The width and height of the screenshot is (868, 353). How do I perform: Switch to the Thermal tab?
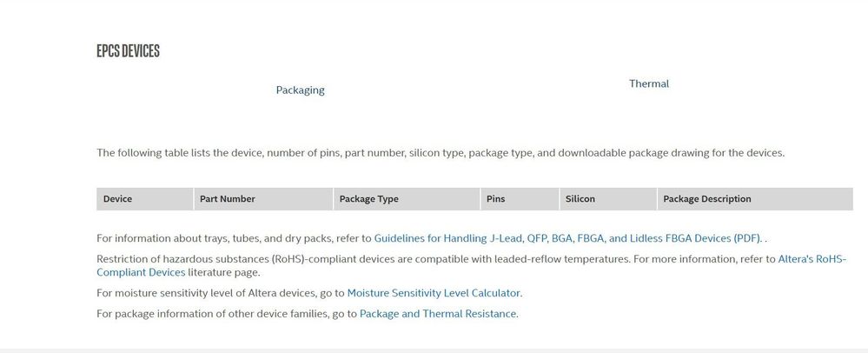pyautogui.click(x=649, y=84)
